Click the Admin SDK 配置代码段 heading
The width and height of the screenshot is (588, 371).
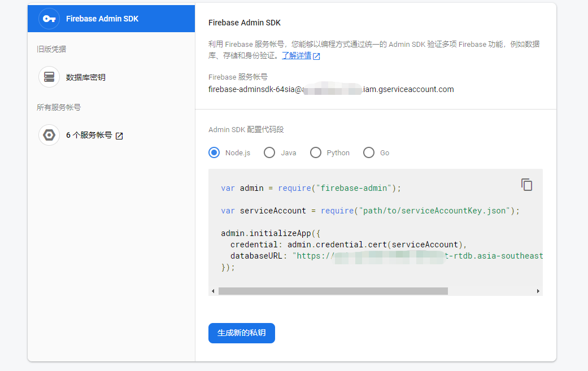246,130
